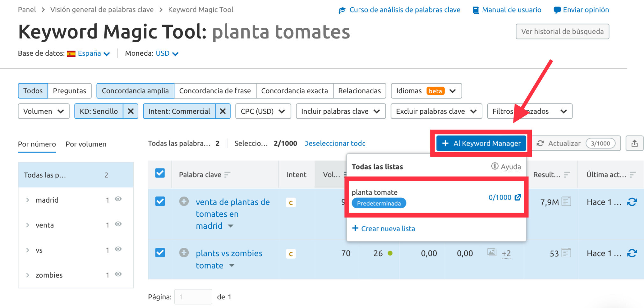Image resolution: width=644 pixels, height=308 pixels.
Task: Open the USD currency dropdown
Action: pyautogui.click(x=167, y=54)
